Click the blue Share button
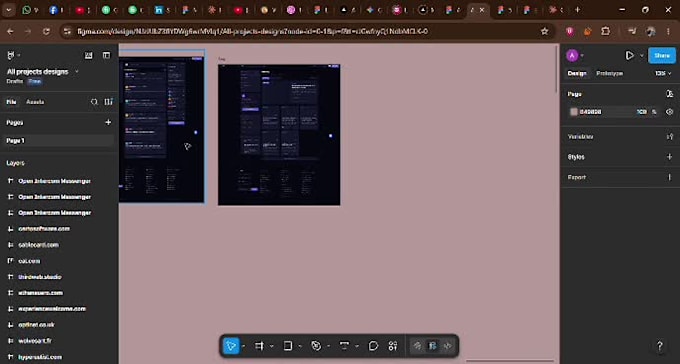 [662, 56]
